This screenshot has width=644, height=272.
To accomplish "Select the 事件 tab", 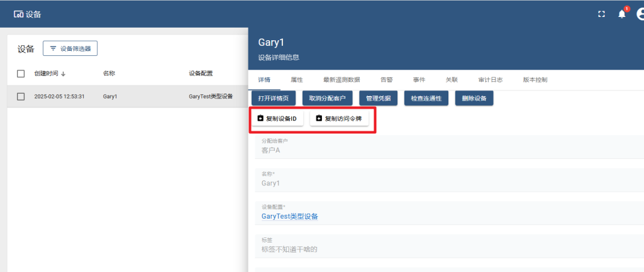I will click(x=419, y=80).
